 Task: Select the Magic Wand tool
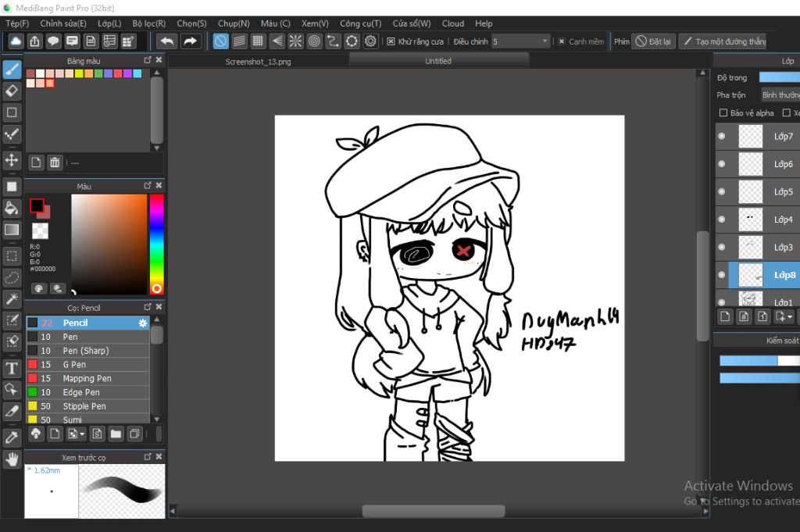pos(12,299)
